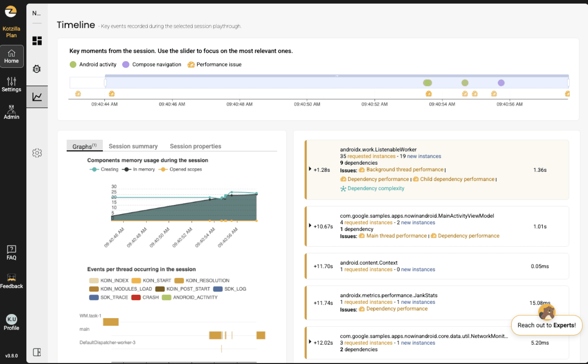Expand the ListenableWorker event row
Image resolution: width=588 pixels, height=364 pixels.
point(310,169)
